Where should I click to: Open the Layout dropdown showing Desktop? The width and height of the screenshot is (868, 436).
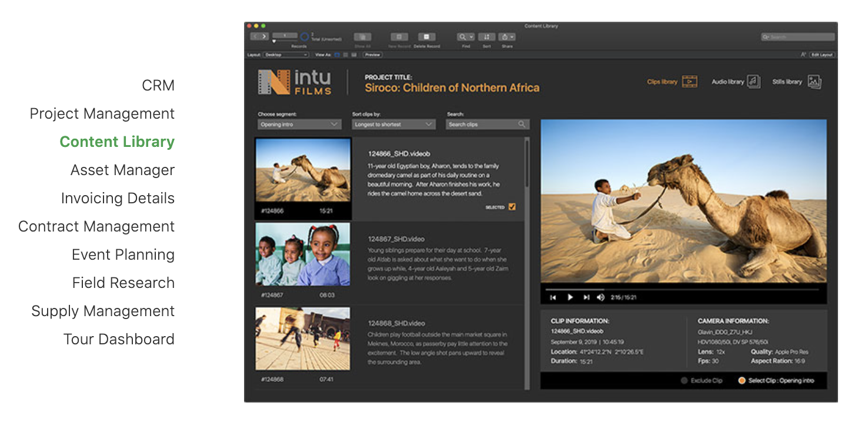[286, 55]
